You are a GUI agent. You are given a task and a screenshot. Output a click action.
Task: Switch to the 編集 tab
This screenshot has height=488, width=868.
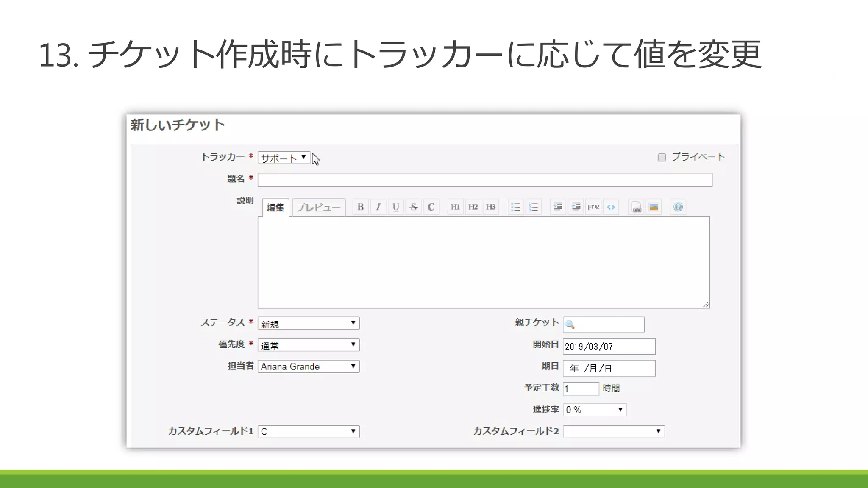(275, 208)
